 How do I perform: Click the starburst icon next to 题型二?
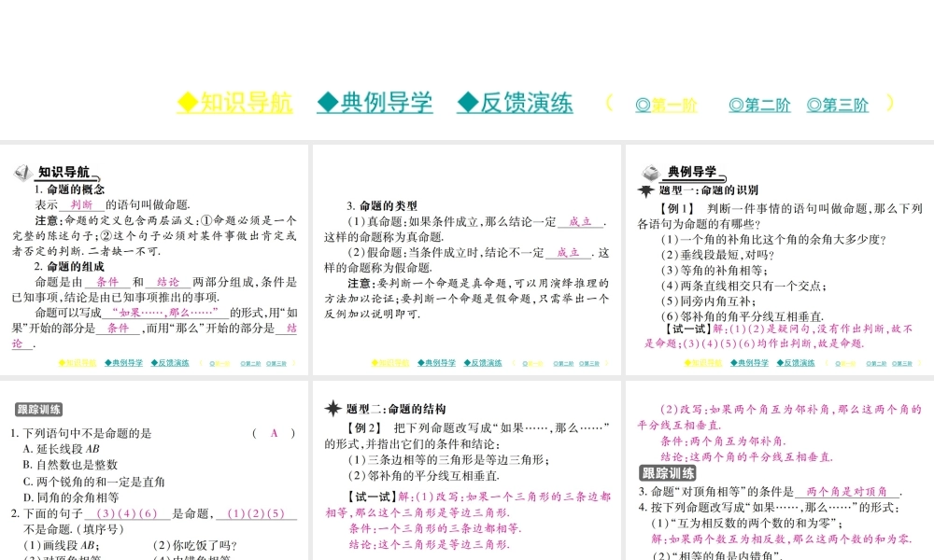click(x=333, y=408)
